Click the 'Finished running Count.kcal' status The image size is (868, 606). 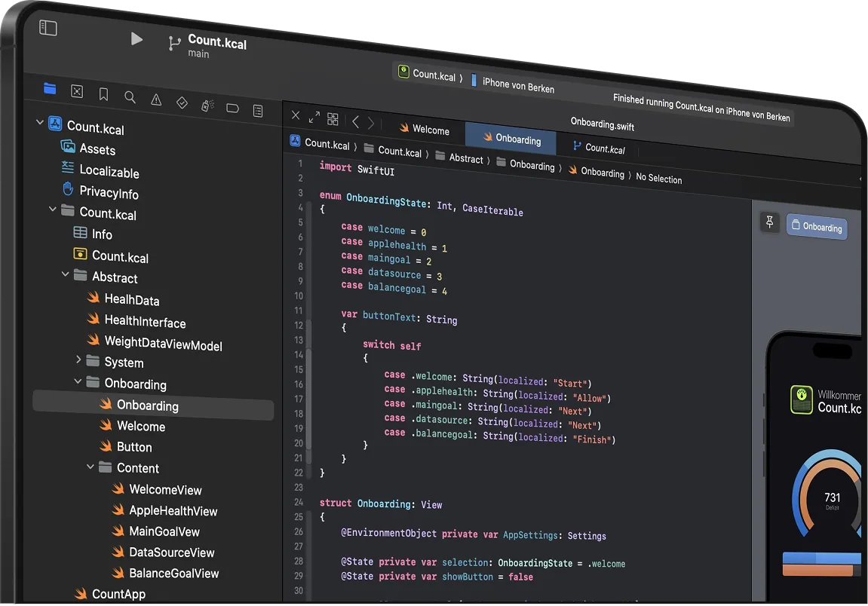tap(701, 107)
